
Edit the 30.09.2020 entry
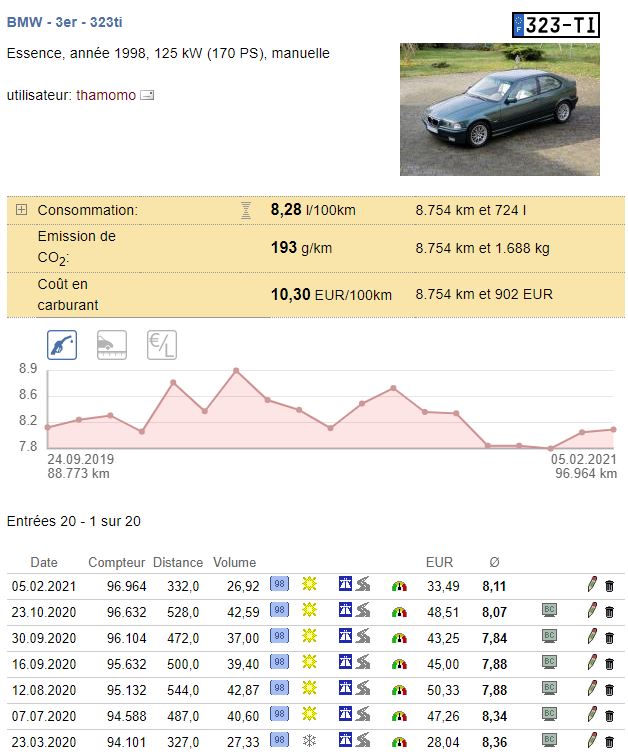(x=592, y=637)
